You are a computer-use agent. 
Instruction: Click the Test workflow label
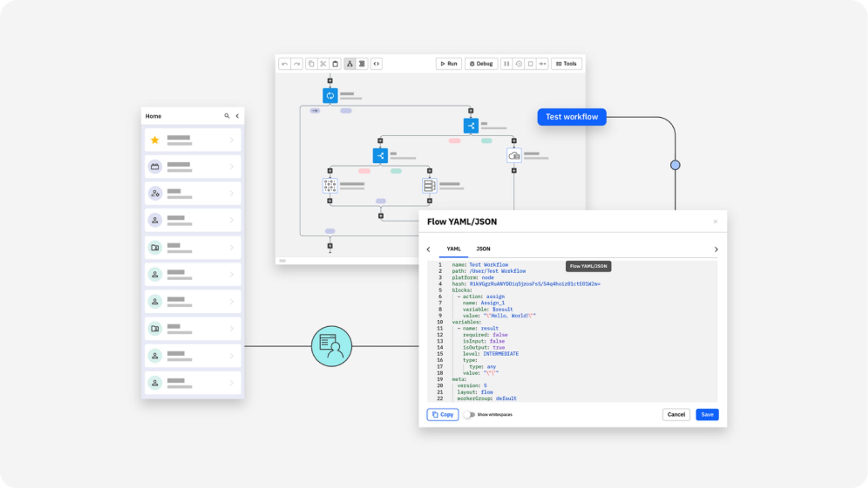[572, 117]
